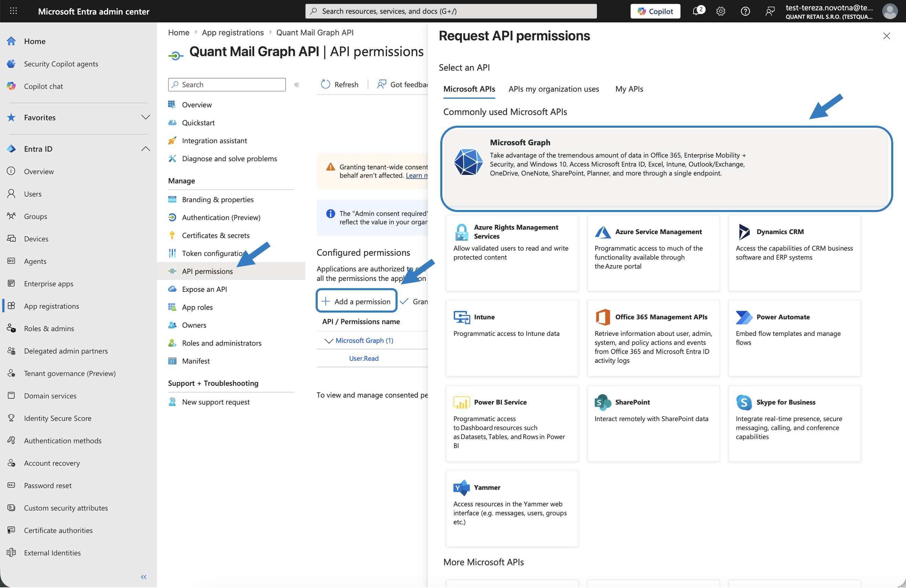
Task: Click the Office 365 Management APIs icon
Action: click(603, 317)
